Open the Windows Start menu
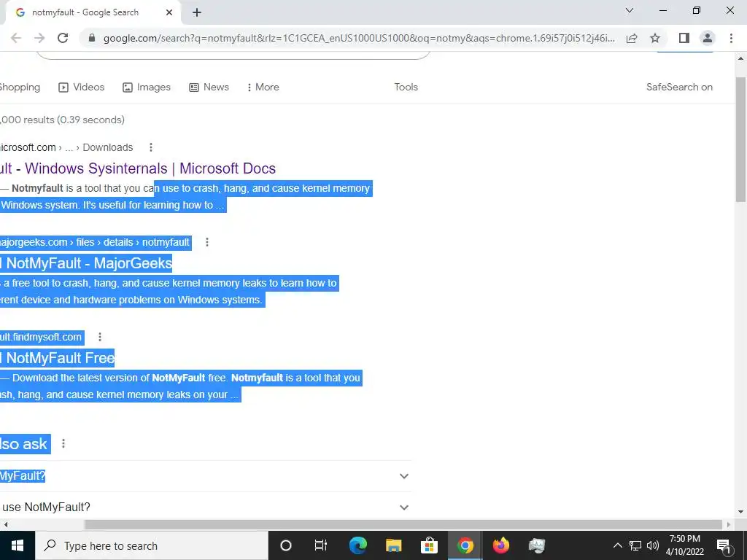This screenshot has width=747, height=560. tap(18, 545)
